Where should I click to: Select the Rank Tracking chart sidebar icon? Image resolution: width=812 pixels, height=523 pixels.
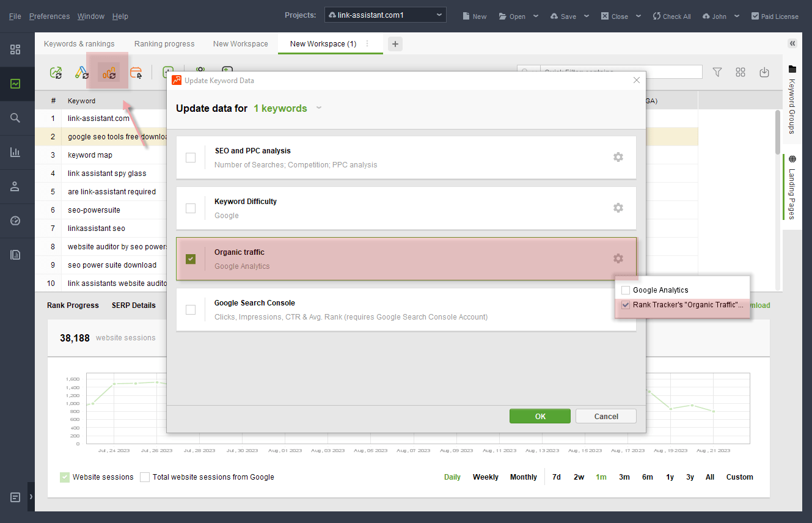(15, 84)
